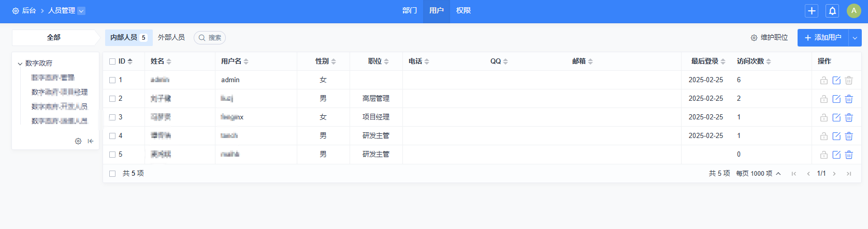Select the department ending in 经理 in tree
The width and height of the screenshot is (868, 229).
tap(60, 93)
